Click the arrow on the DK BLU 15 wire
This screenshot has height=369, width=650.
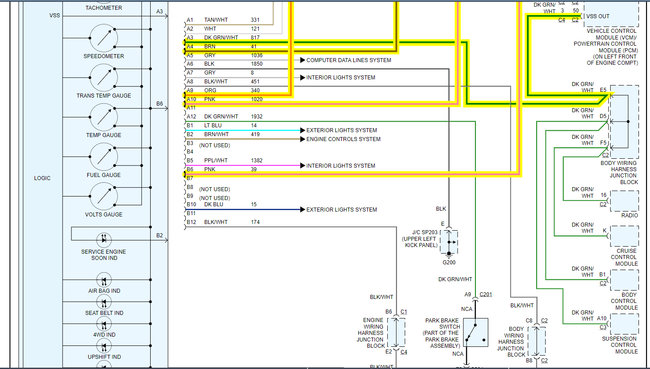coord(302,209)
